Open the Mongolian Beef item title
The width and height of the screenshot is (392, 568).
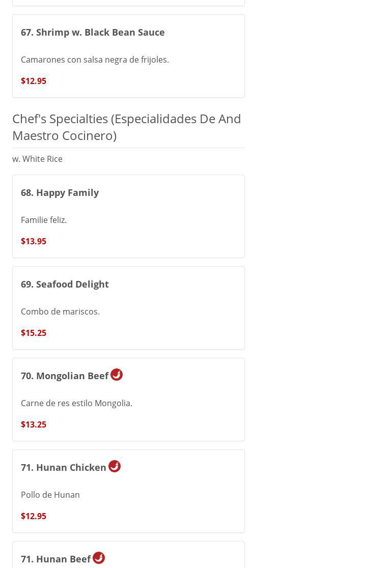click(x=65, y=376)
